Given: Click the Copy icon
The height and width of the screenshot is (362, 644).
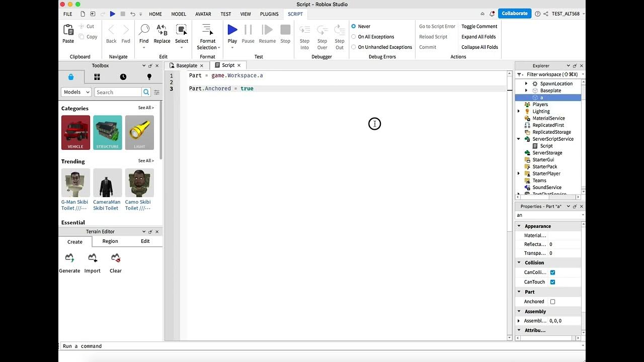Looking at the screenshot, I should pyautogui.click(x=82, y=37).
